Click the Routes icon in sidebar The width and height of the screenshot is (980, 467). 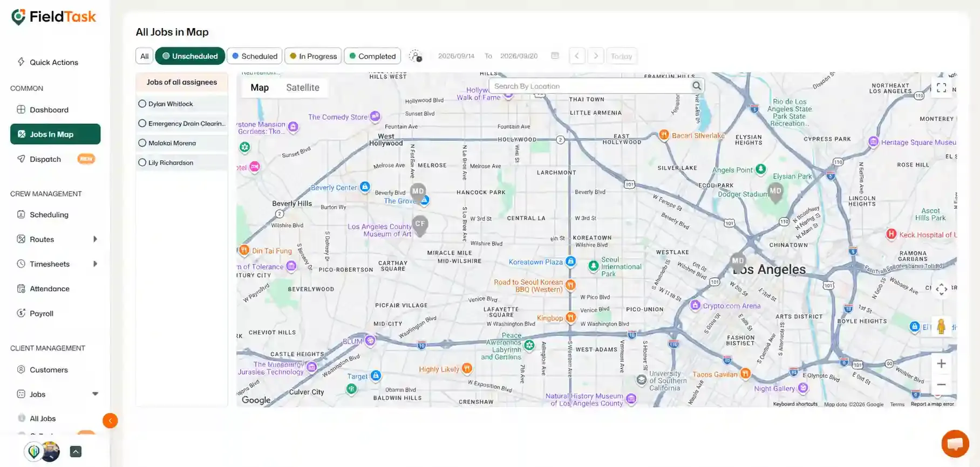[x=21, y=239]
